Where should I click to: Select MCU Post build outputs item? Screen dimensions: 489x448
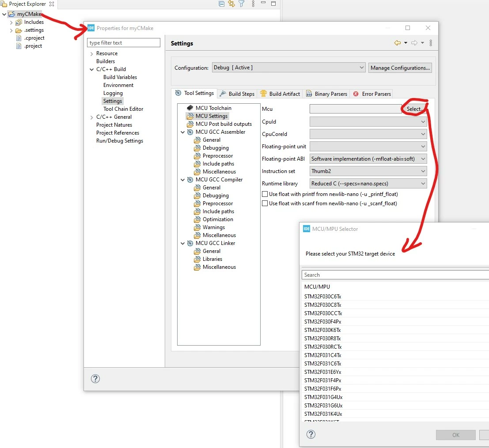224,124
